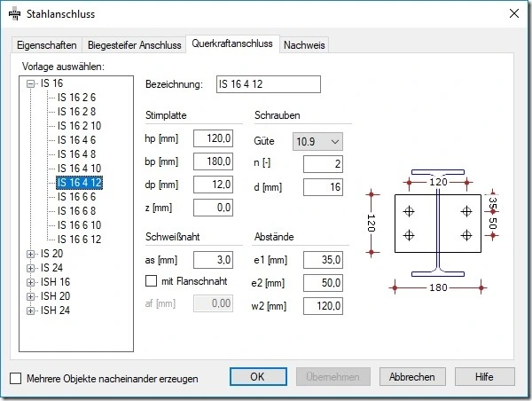Image resolution: width=532 pixels, height=401 pixels.
Task: Click the Abstände section heading
Action: 274,237
